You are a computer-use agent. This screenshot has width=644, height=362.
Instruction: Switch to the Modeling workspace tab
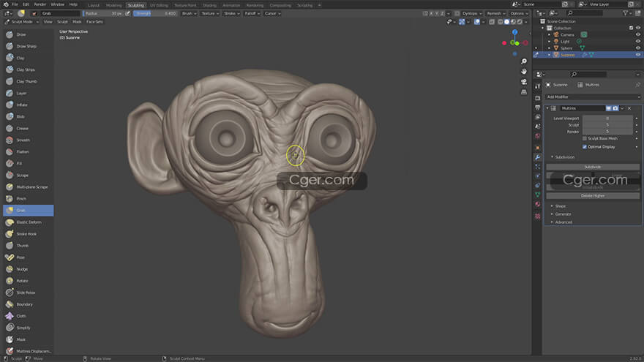click(113, 5)
